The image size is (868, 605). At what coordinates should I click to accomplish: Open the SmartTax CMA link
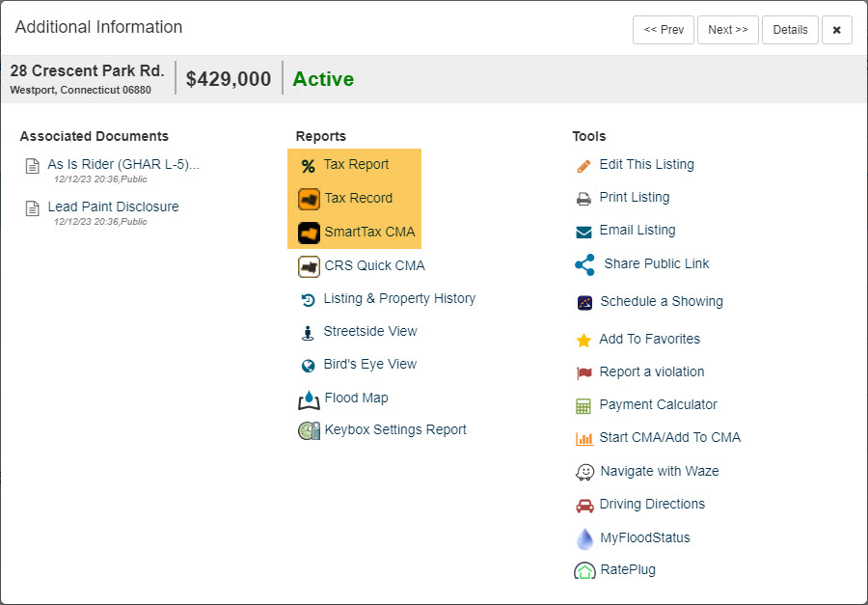[369, 233]
